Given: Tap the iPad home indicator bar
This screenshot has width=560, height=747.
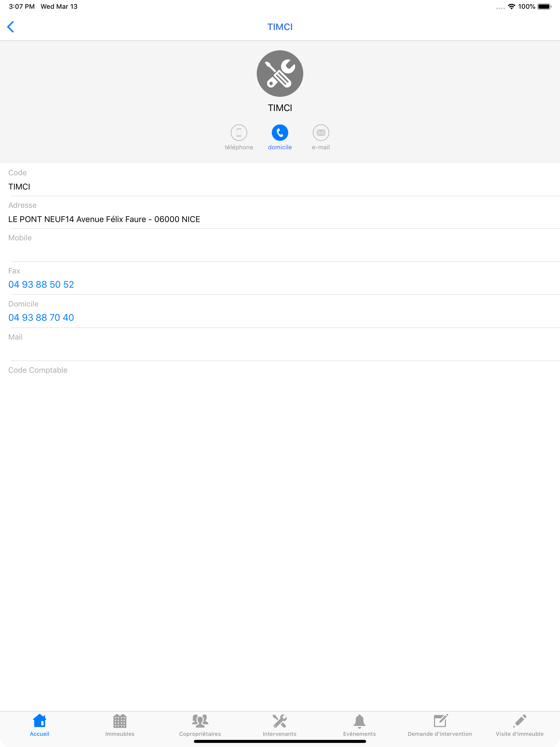Looking at the screenshot, I should [280, 742].
